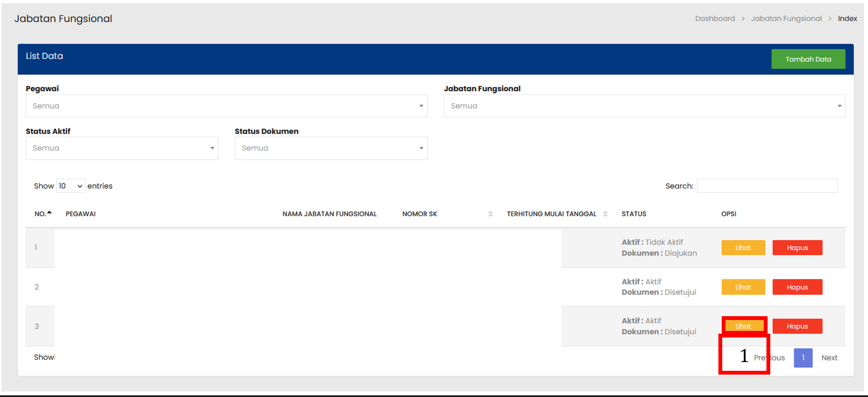Delete row 3 using Hapus

pyautogui.click(x=797, y=326)
